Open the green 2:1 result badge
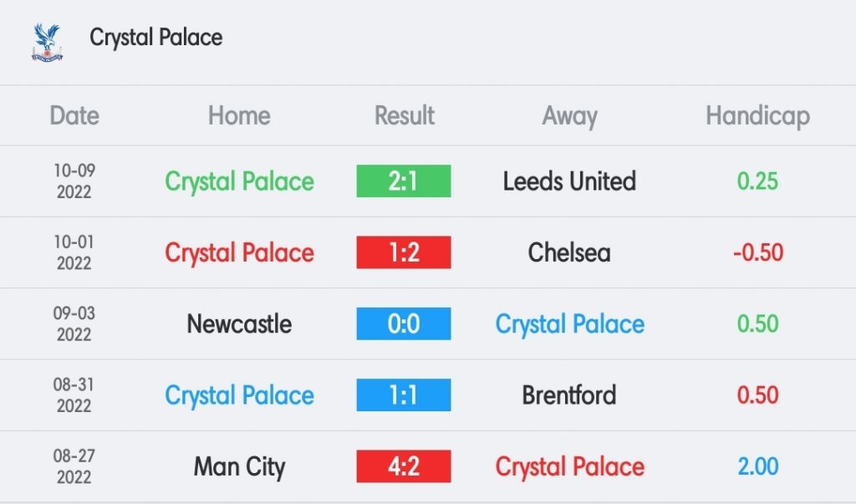Screen dimensions: 856x504 point(404,181)
